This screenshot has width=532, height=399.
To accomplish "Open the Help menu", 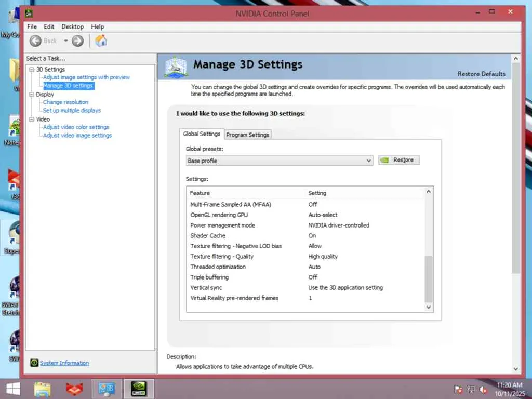I will point(97,27).
